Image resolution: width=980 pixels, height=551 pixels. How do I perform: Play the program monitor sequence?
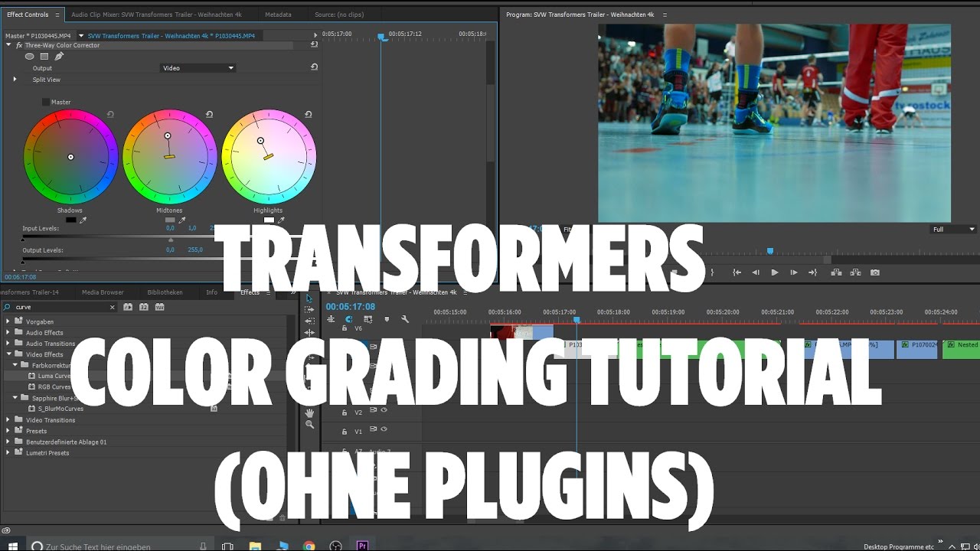click(775, 272)
